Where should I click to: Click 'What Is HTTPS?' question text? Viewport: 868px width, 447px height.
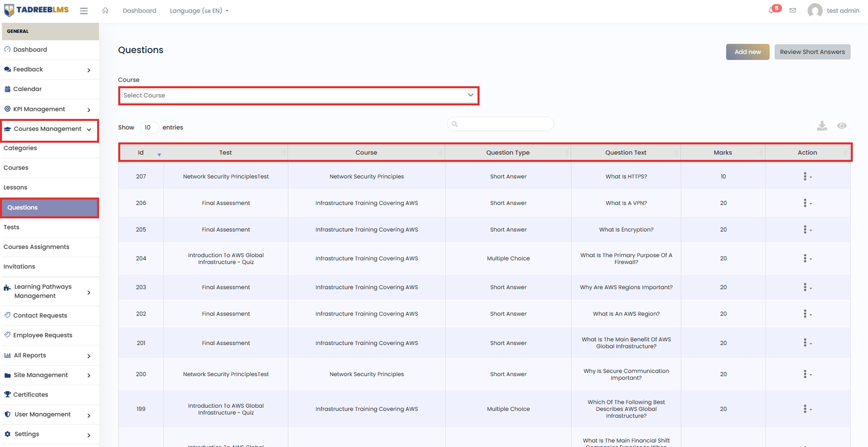(x=626, y=176)
